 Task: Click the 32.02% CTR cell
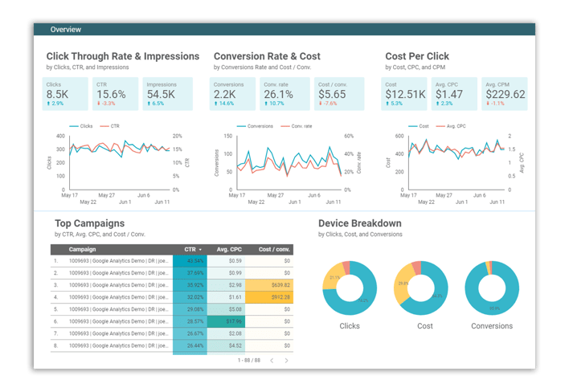(x=190, y=297)
